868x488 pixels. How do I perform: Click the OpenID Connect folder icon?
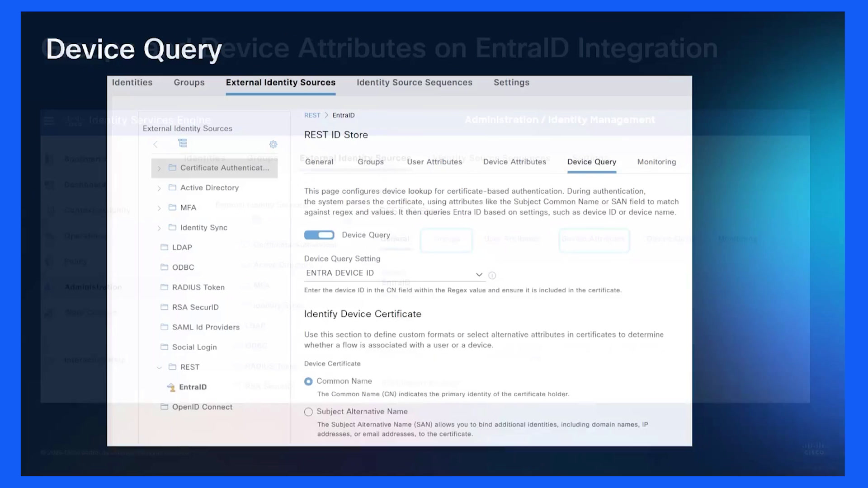tap(165, 407)
